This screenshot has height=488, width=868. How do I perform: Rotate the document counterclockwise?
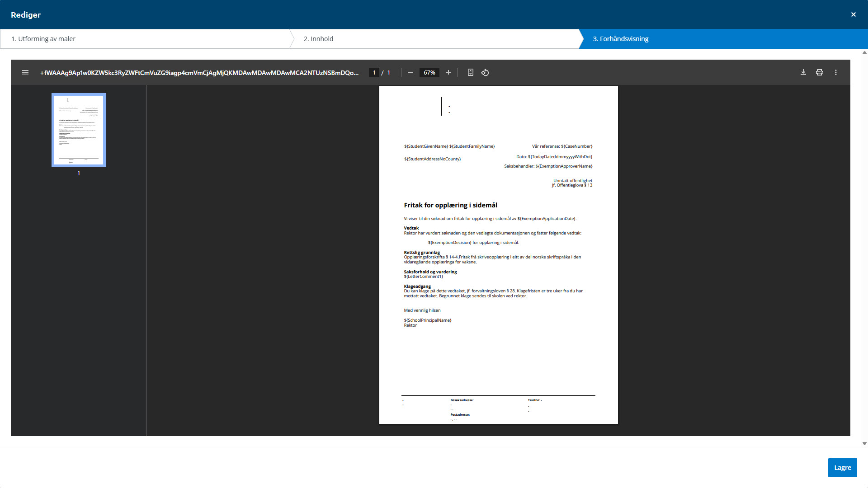click(x=485, y=72)
